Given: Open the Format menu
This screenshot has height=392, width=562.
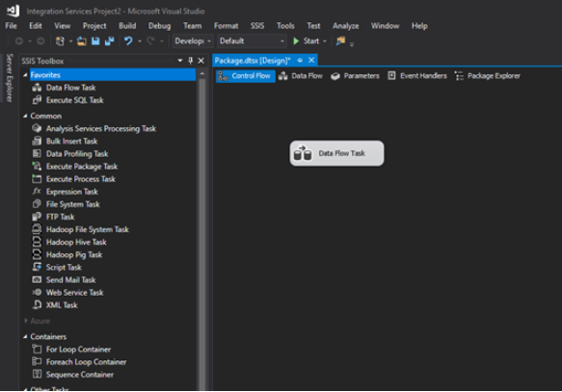Looking at the screenshot, I should pyautogui.click(x=226, y=26).
